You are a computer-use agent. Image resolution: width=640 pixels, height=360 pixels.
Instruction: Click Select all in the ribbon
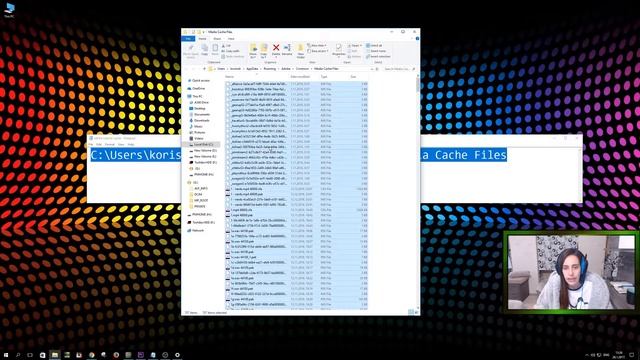coord(374,46)
